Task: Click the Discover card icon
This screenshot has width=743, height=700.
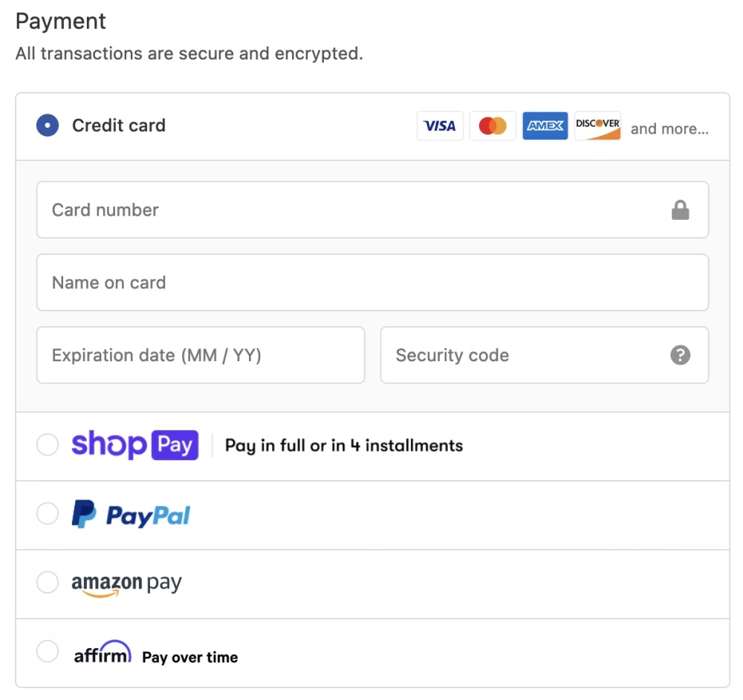Action: click(x=597, y=126)
